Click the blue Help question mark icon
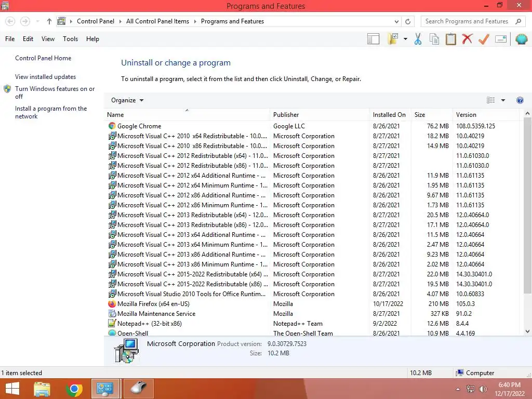The image size is (532, 399). click(x=520, y=100)
